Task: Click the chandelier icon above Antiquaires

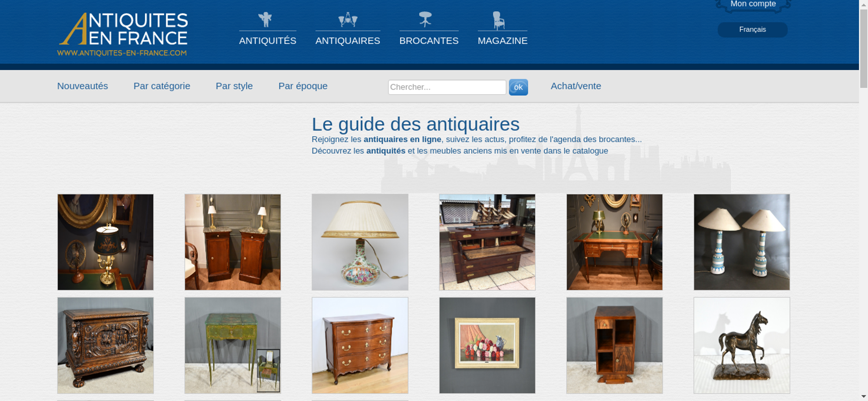Action: click(348, 20)
